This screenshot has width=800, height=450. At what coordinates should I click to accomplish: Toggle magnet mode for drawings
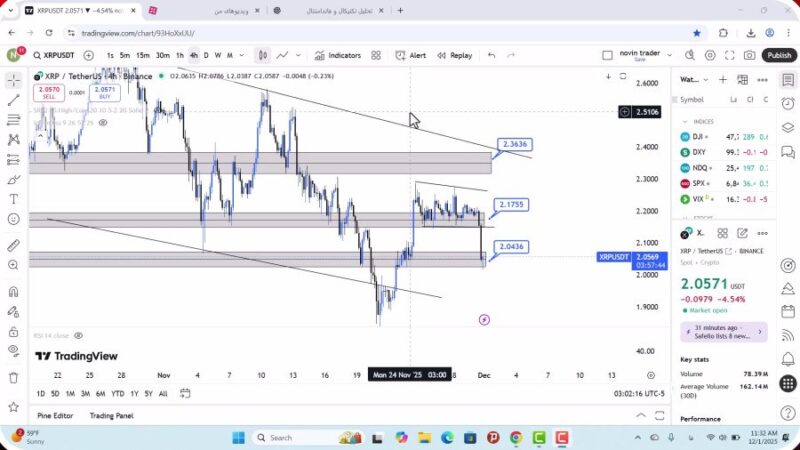(x=13, y=292)
